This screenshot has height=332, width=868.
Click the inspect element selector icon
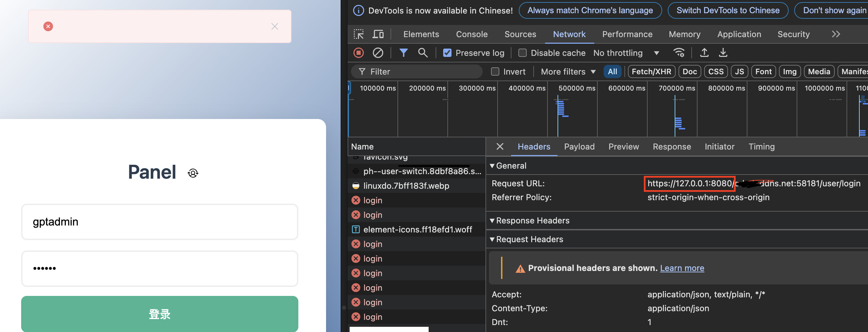pos(359,34)
